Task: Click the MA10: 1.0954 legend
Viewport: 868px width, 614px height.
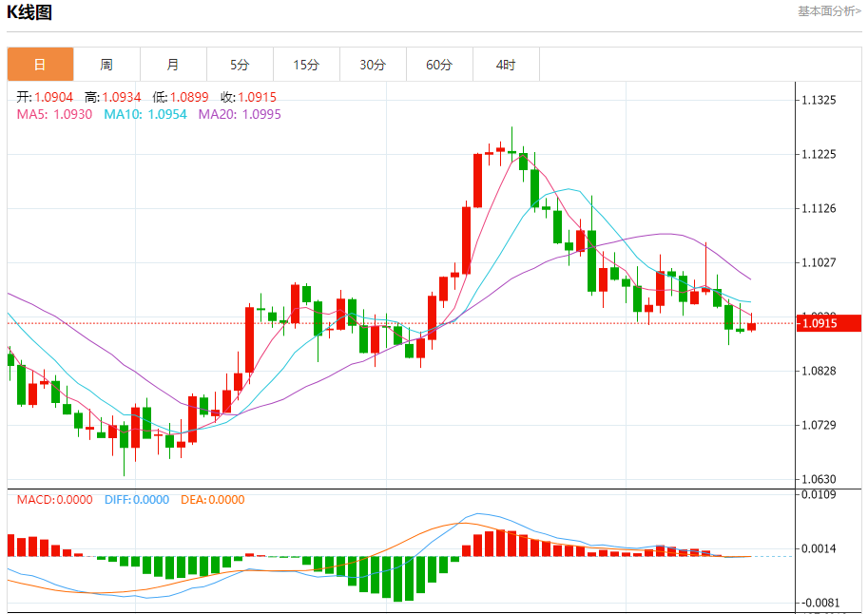Action: (145, 115)
